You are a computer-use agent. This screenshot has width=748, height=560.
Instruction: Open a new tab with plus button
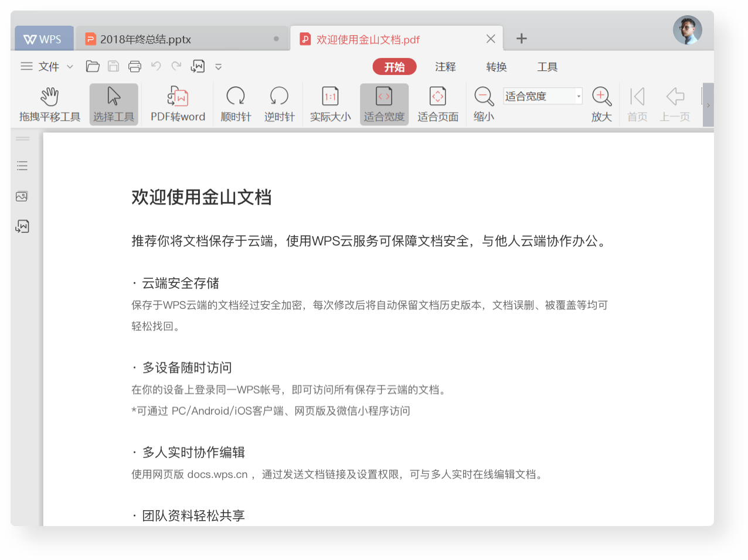click(x=521, y=39)
